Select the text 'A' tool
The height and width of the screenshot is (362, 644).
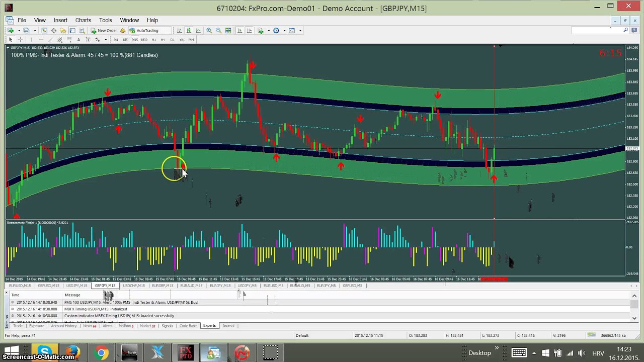[x=78, y=40]
